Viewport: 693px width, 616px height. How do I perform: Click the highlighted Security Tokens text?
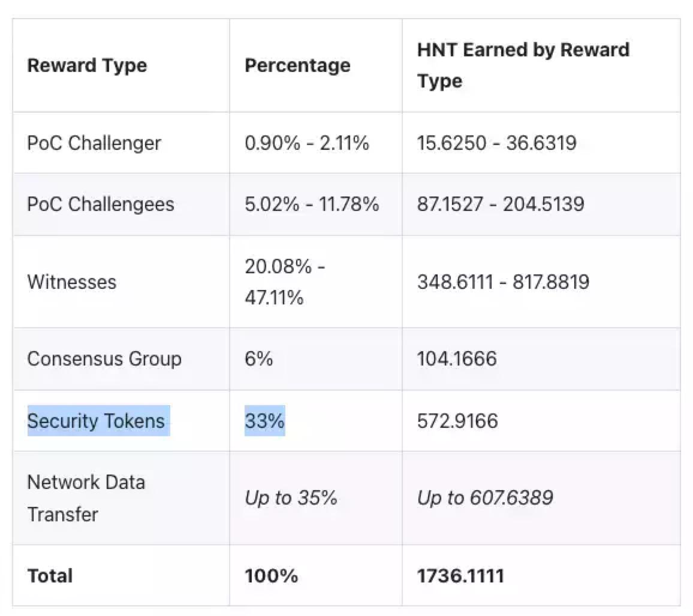coord(96,421)
